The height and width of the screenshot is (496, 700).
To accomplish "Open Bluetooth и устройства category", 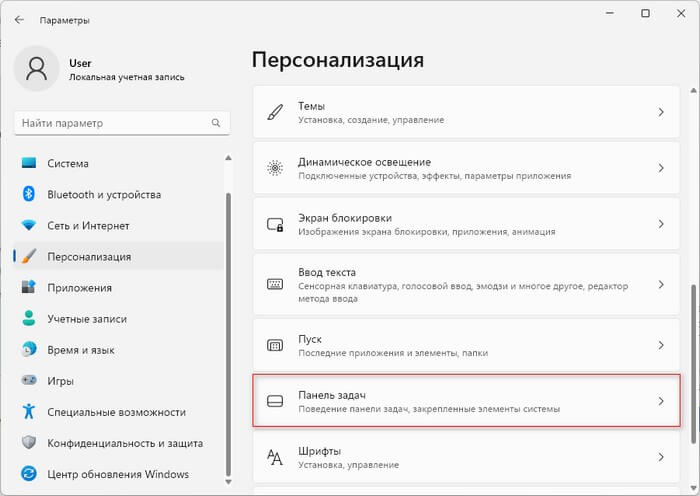I will coord(118,195).
